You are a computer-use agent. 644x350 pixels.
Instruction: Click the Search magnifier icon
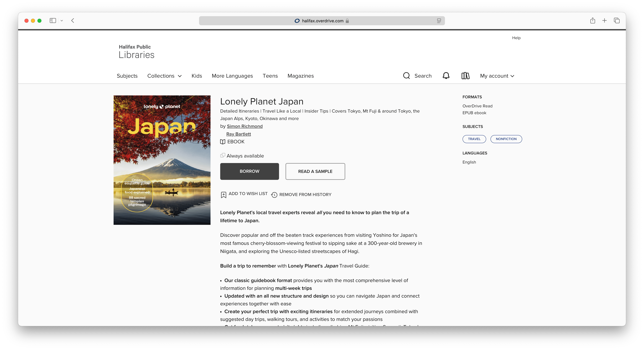[406, 76]
